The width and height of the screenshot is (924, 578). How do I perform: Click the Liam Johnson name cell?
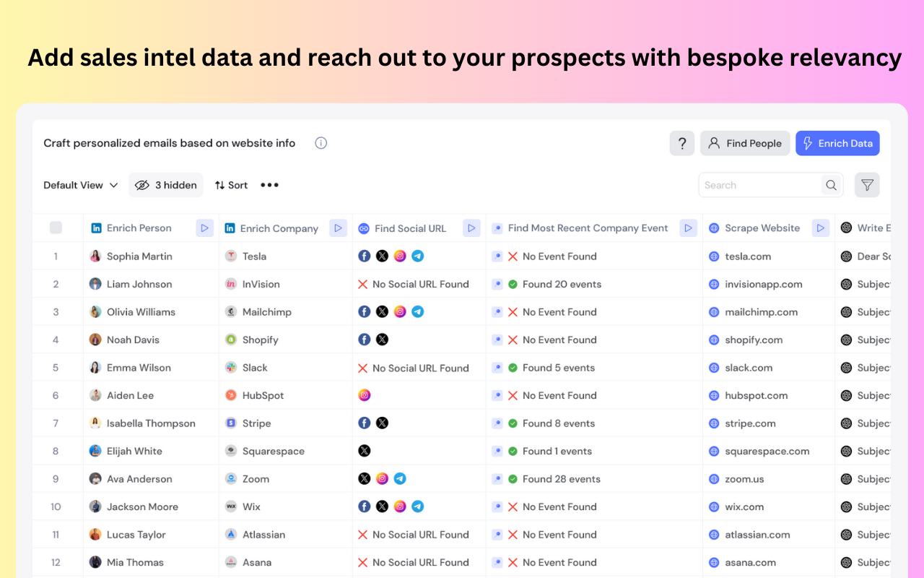[x=151, y=284]
